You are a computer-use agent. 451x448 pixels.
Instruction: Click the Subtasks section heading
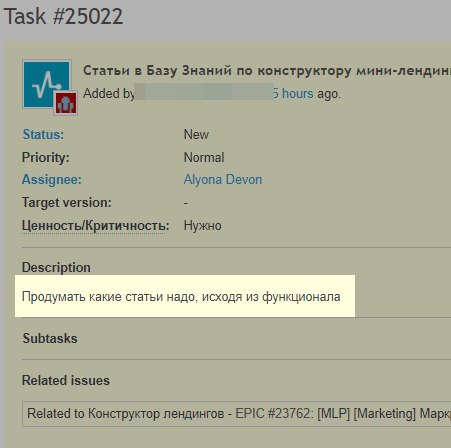pos(50,338)
